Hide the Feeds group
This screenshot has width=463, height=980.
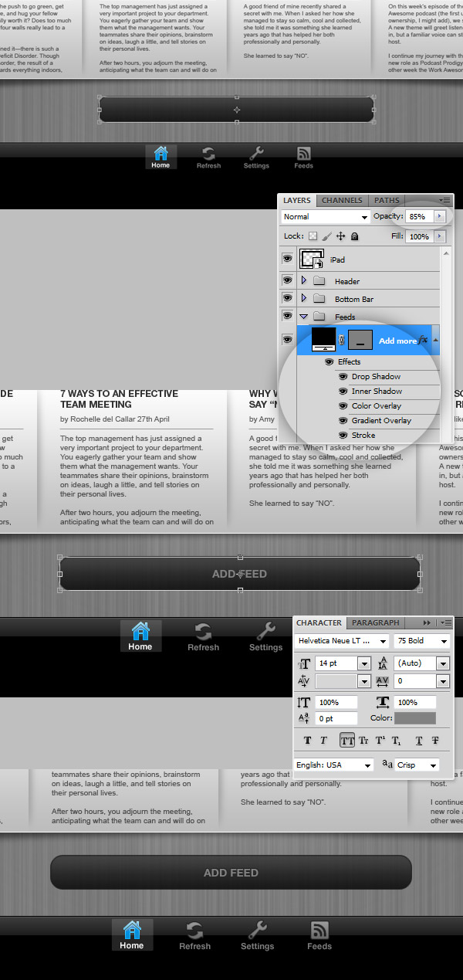tap(287, 316)
